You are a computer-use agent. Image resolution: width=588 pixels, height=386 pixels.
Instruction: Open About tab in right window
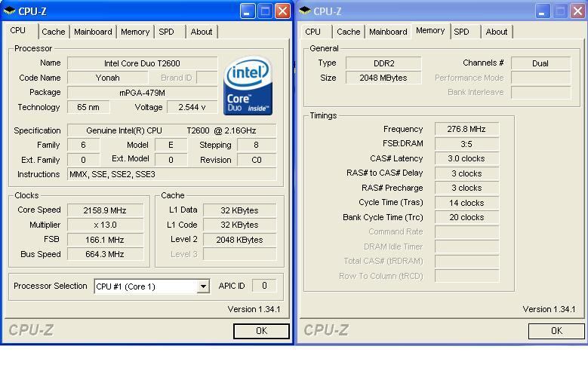[x=497, y=32]
